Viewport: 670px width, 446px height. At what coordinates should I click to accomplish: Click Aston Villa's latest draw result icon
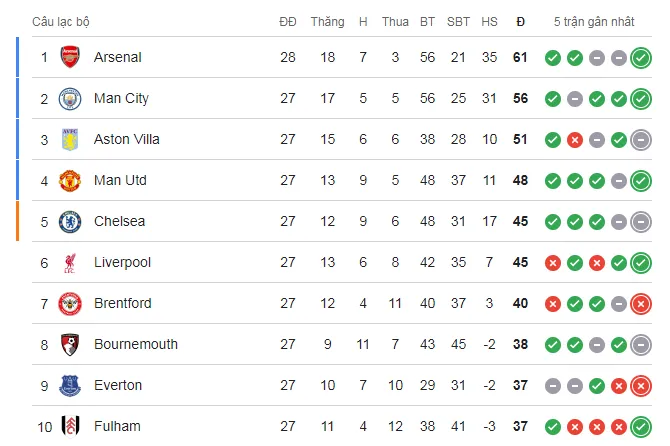pyautogui.click(x=641, y=139)
